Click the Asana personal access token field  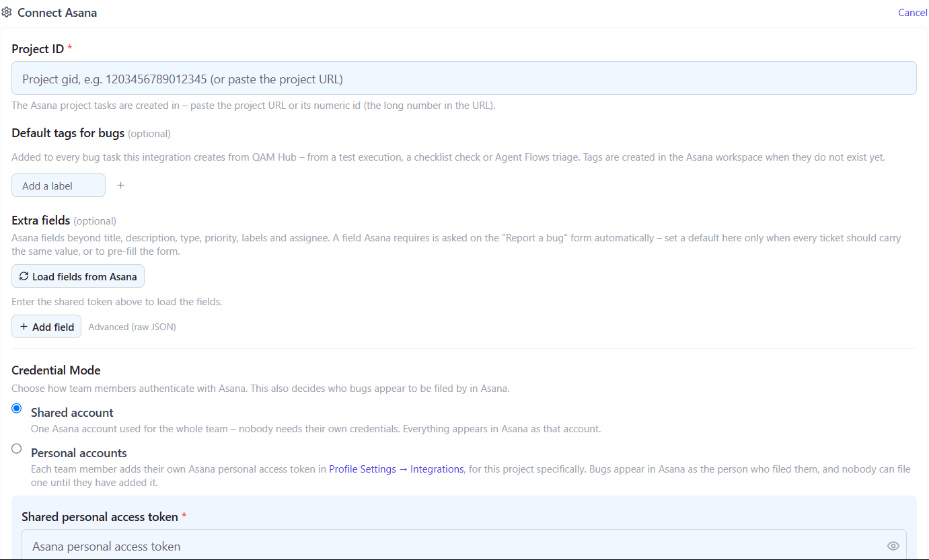[464, 545]
